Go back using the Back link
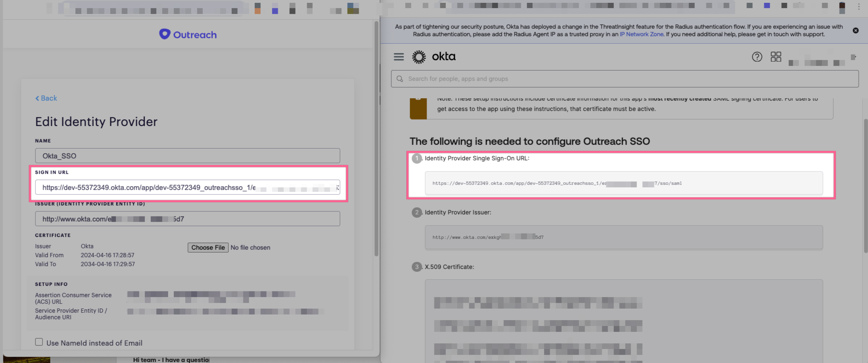This screenshot has height=363, width=868. (x=46, y=98)
